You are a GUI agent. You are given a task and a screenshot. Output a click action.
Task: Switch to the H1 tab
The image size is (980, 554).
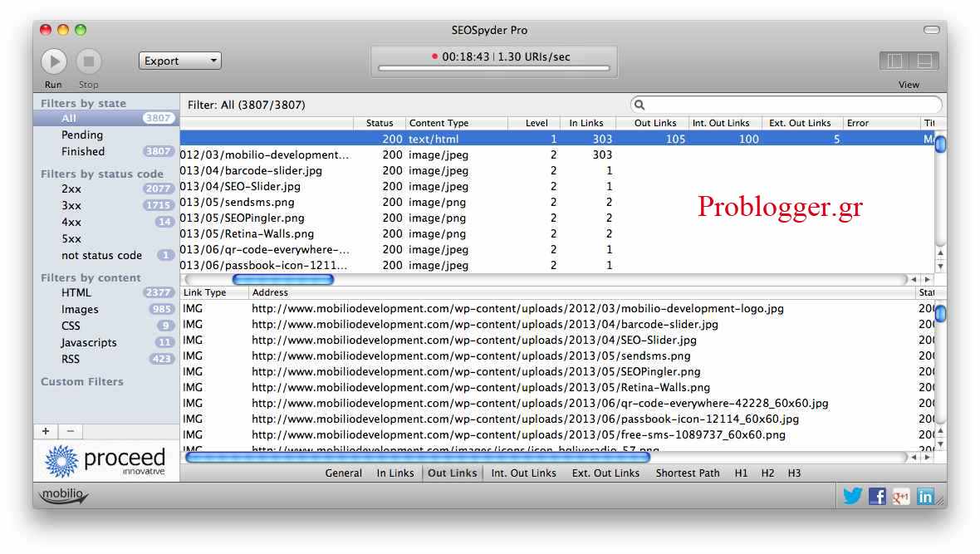pyautogui.click(x=742, y=473)
